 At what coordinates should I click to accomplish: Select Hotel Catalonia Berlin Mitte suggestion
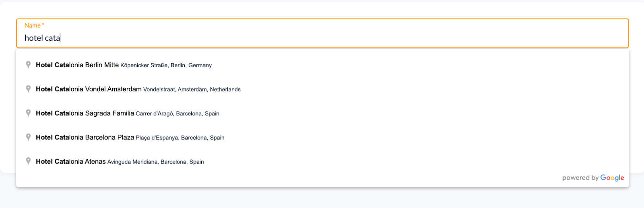coord(322,65)
